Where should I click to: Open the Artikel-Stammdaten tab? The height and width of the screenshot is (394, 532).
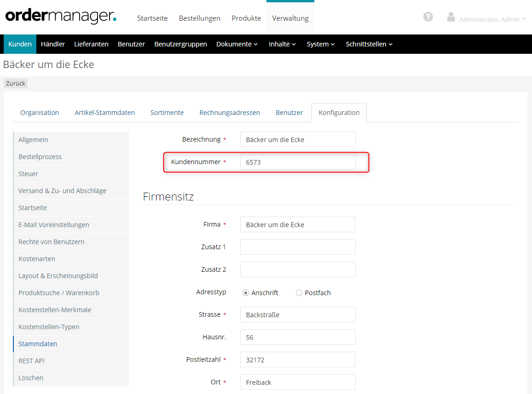104,113
